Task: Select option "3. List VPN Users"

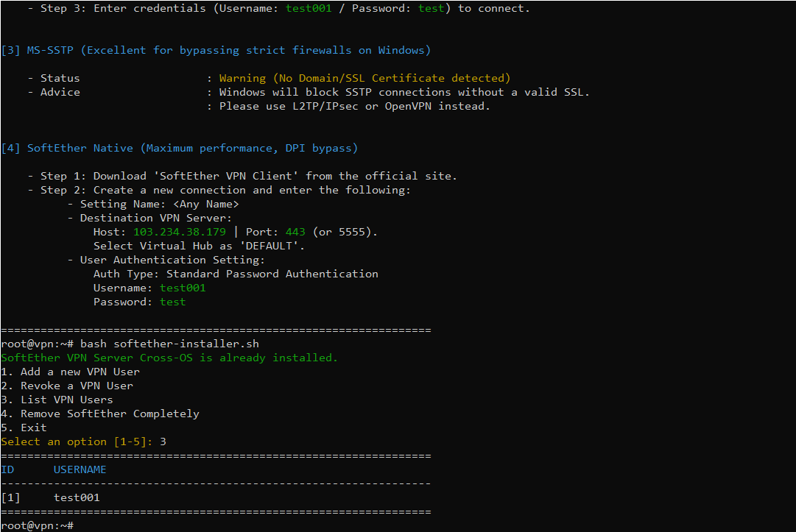Action: tap(57, 399)
